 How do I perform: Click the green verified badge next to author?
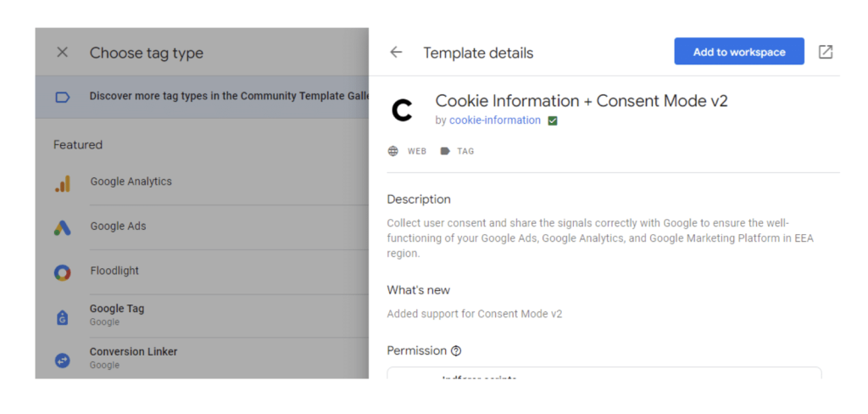point(553,121)
